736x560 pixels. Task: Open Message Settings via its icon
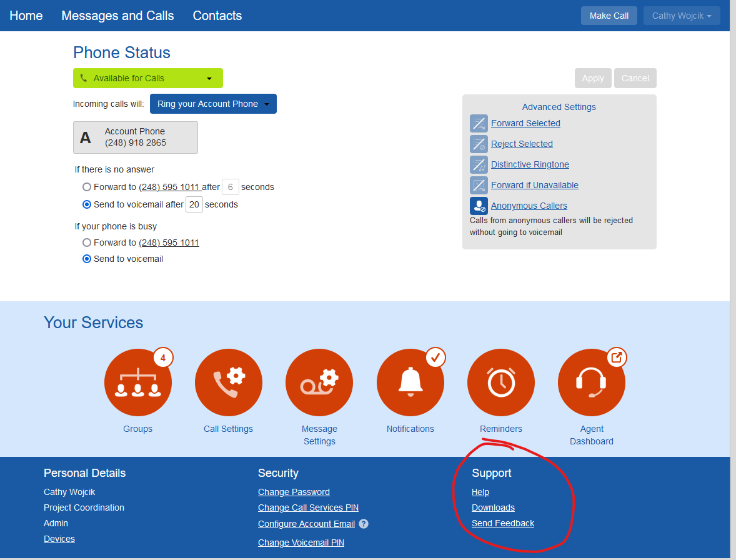point(319,382)
